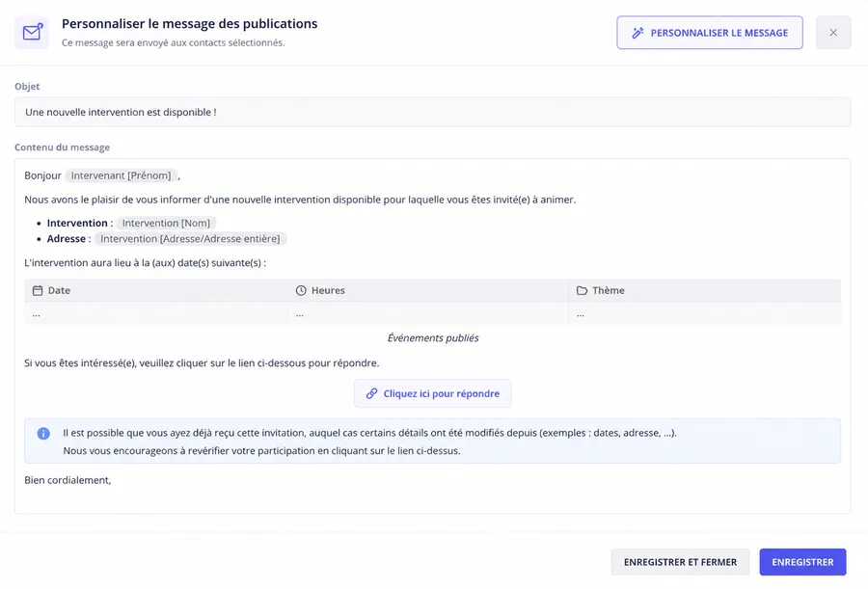Click the folder icon next to Thème
This screenshot has width=868, height=589.
(x=582, y=290)
